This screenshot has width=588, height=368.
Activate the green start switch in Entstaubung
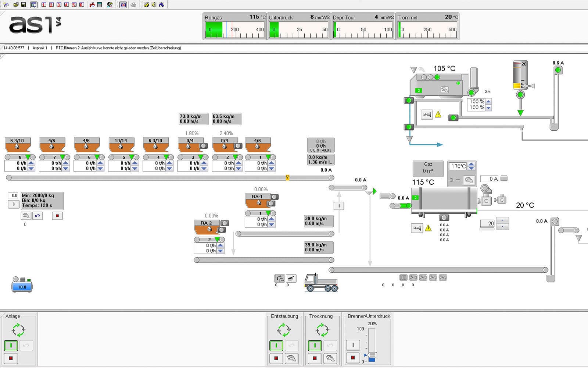[276, 345]
